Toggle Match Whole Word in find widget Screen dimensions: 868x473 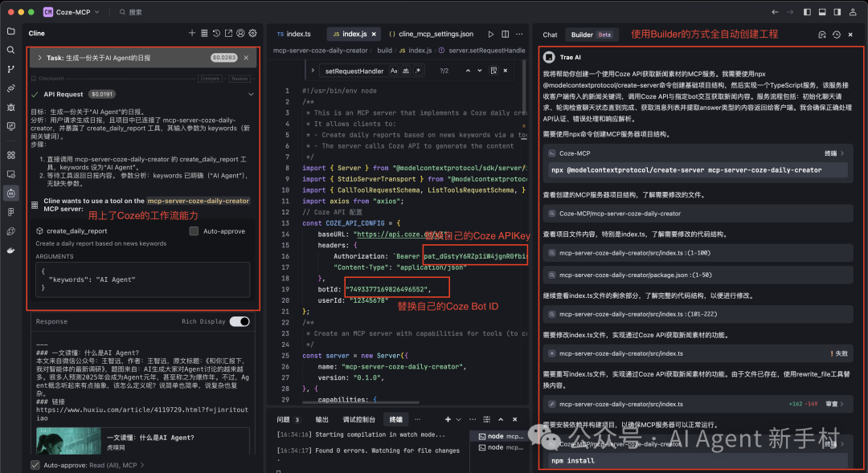[x=406, y=70]
